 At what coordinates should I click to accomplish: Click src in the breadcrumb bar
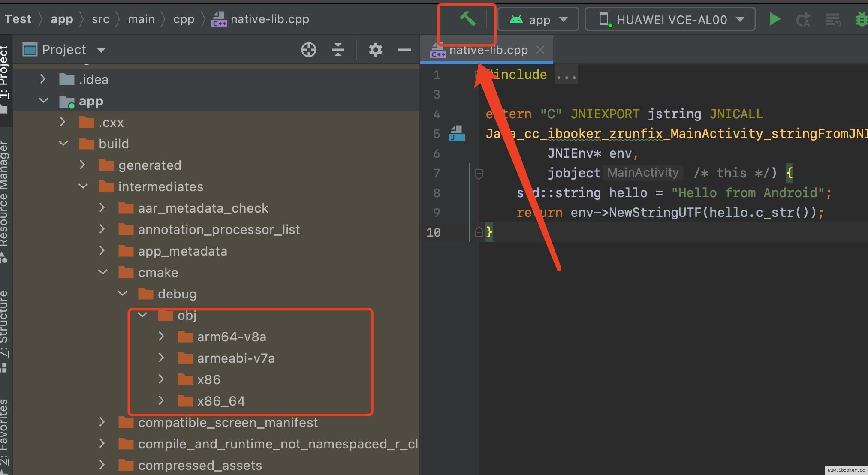[100, 19]
